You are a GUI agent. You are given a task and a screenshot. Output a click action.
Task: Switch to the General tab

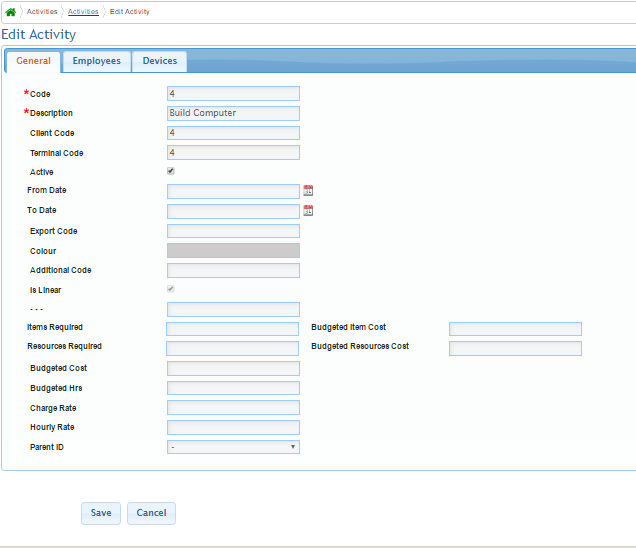33,61
